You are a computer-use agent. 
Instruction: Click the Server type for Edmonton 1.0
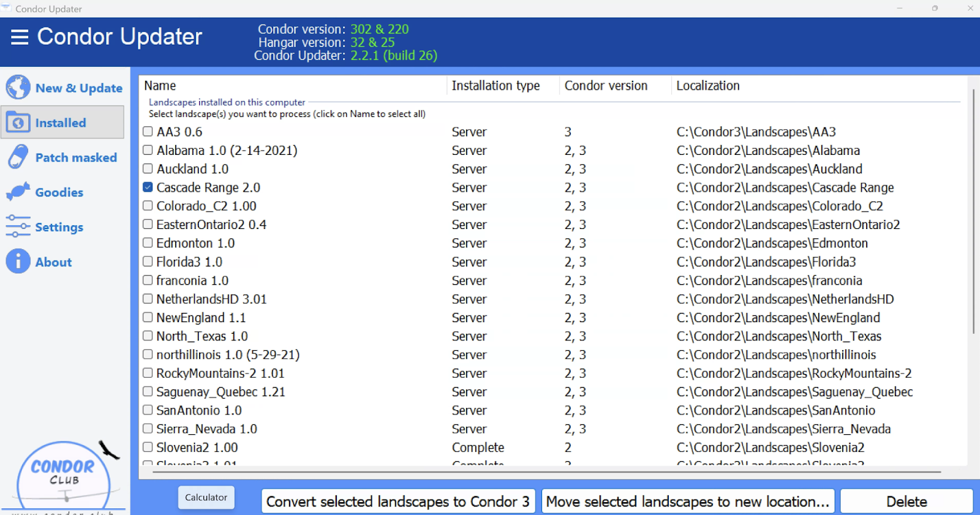click(x=469, y=243)
